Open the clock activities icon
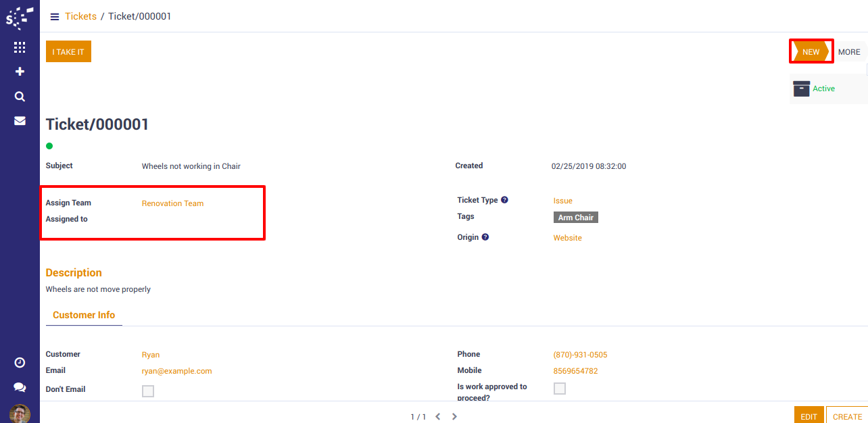 click(20, 363)
